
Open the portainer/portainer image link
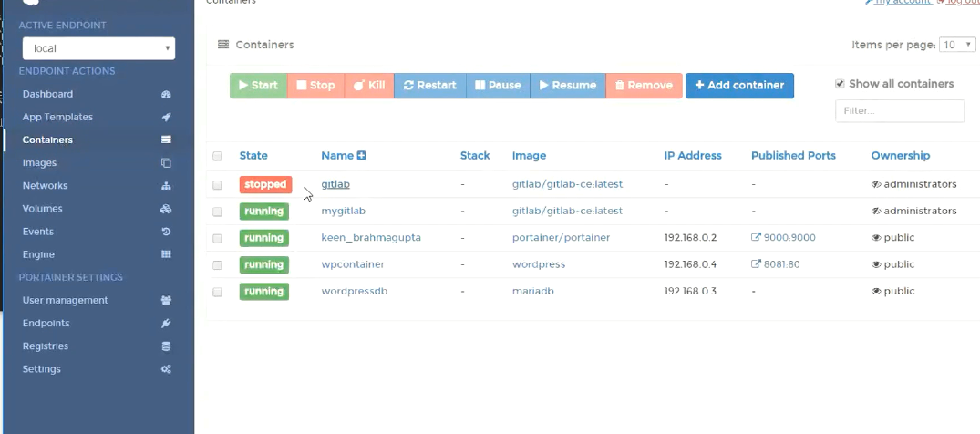click(562, 238)
